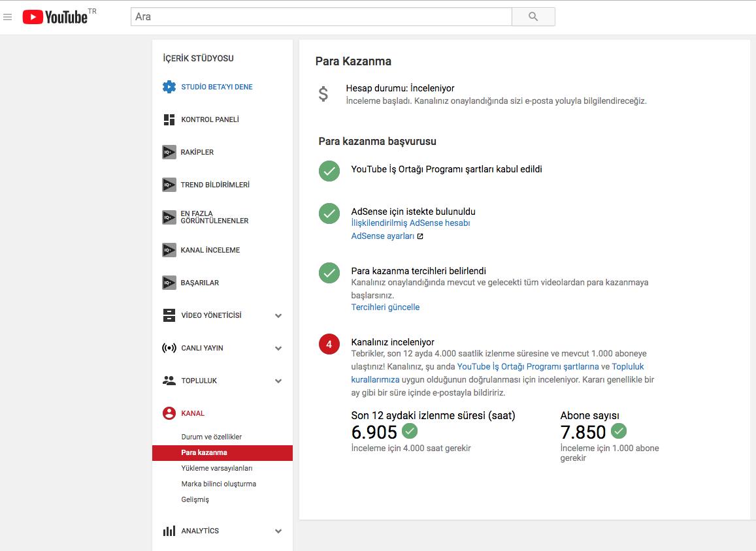Click the search magnifier button
This screenshot has height=551, width=756.
(x=533, y=16)
